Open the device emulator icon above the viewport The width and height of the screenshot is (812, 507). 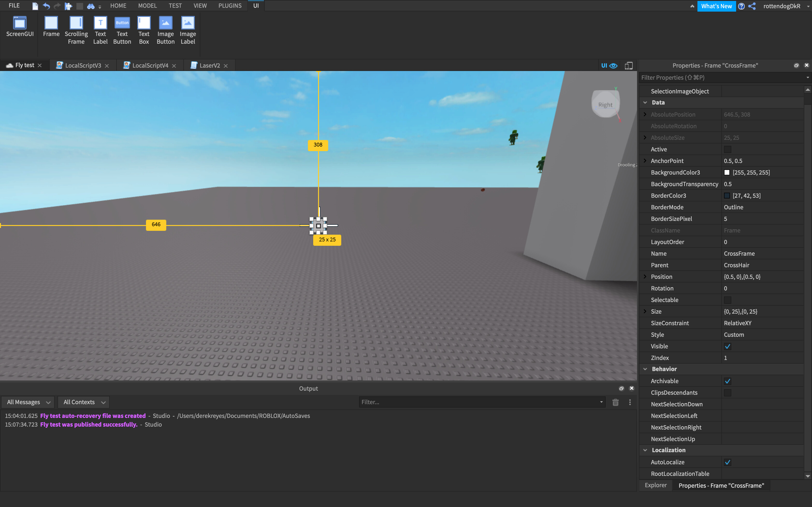[x=629, y=65]
